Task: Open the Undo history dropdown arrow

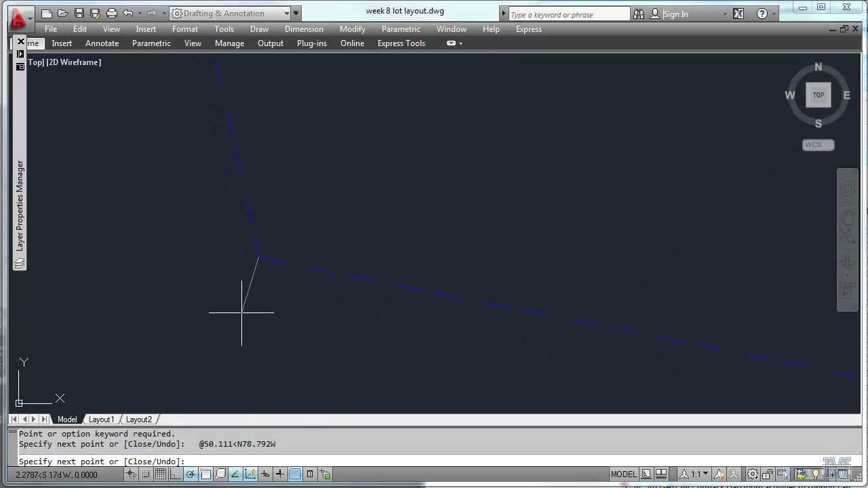Action: point(140,14)
